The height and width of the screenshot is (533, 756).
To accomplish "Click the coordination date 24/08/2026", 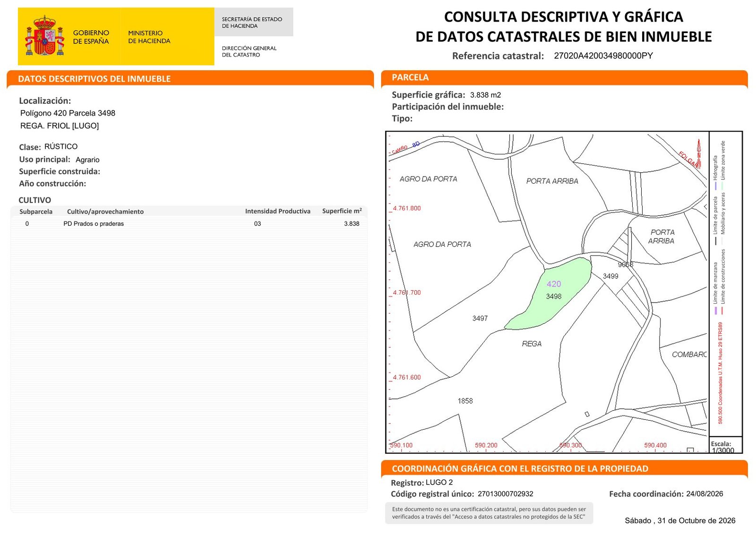I will coord(704,494).
